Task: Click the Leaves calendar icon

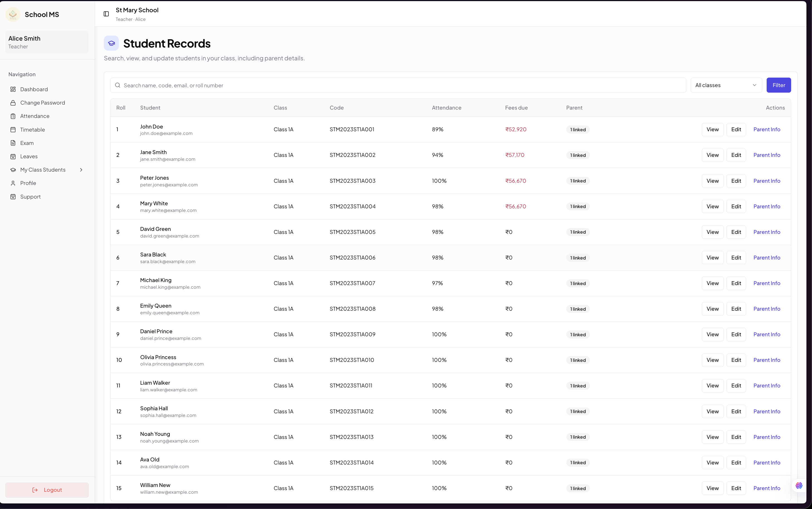Action: click(13, 156)
